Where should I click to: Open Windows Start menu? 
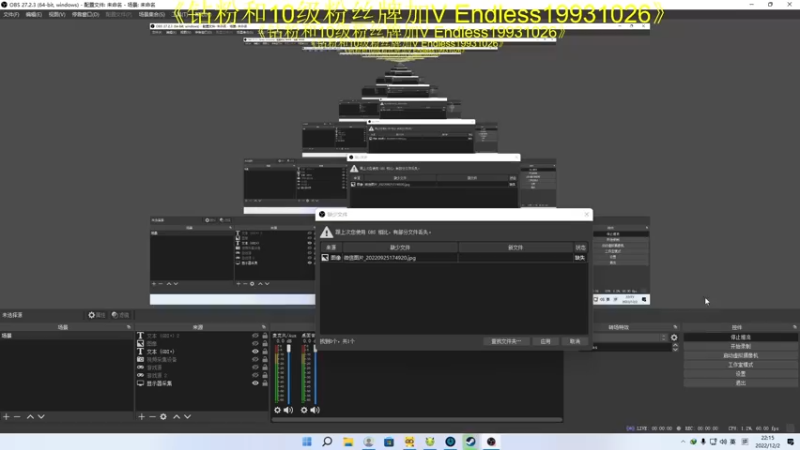tap(307, 441)
